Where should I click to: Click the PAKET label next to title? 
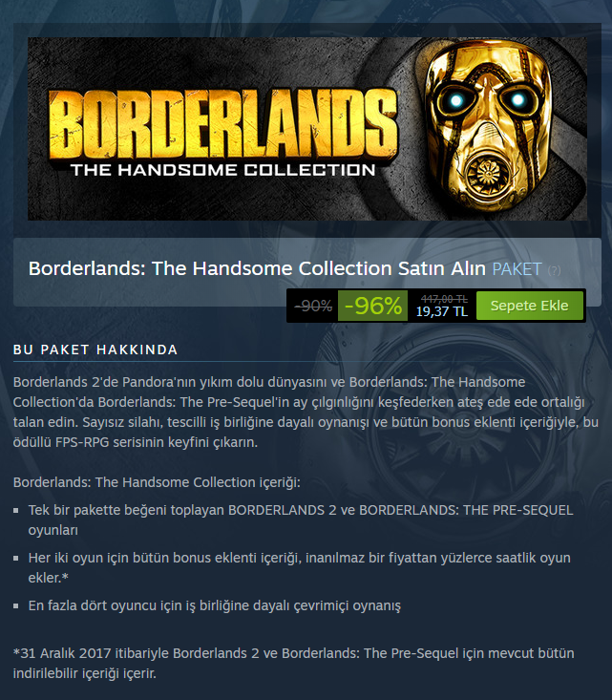(517, 269)
